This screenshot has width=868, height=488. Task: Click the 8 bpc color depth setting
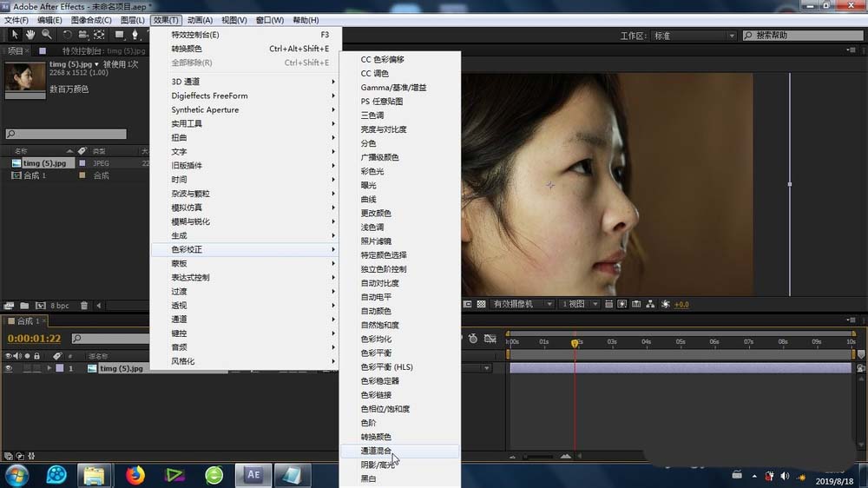(60, 305)
